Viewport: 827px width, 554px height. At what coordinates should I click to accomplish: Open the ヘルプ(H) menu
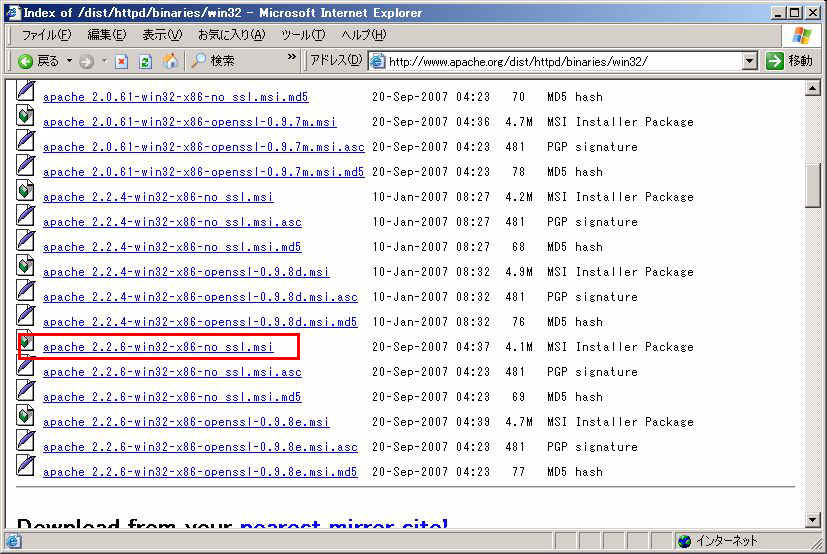[363, 35]
